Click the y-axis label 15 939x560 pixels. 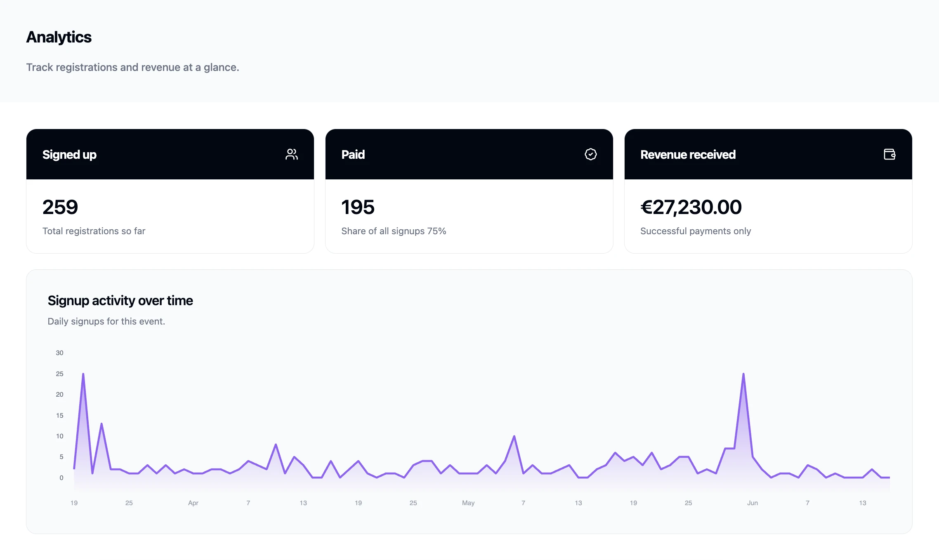click(x=60, y=416)
